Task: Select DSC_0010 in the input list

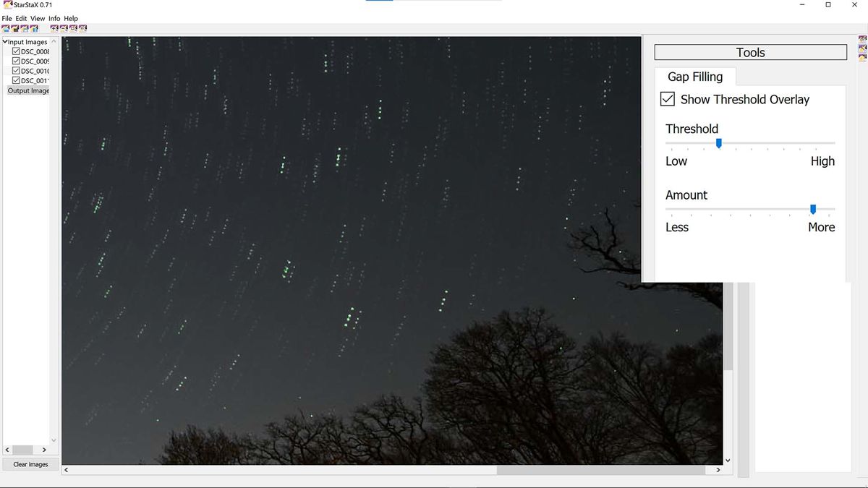Action: pyautogui.click(x=33, y=71)
